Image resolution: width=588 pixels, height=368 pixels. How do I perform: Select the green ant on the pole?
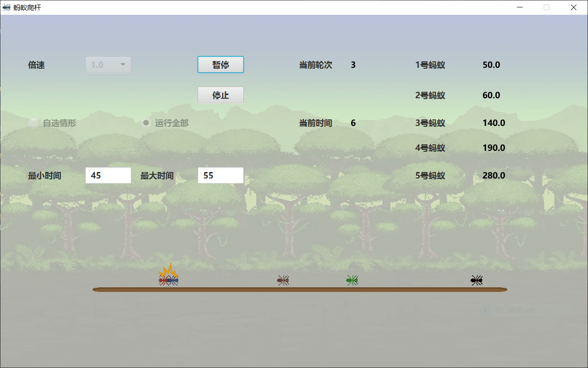coord(352,280)
